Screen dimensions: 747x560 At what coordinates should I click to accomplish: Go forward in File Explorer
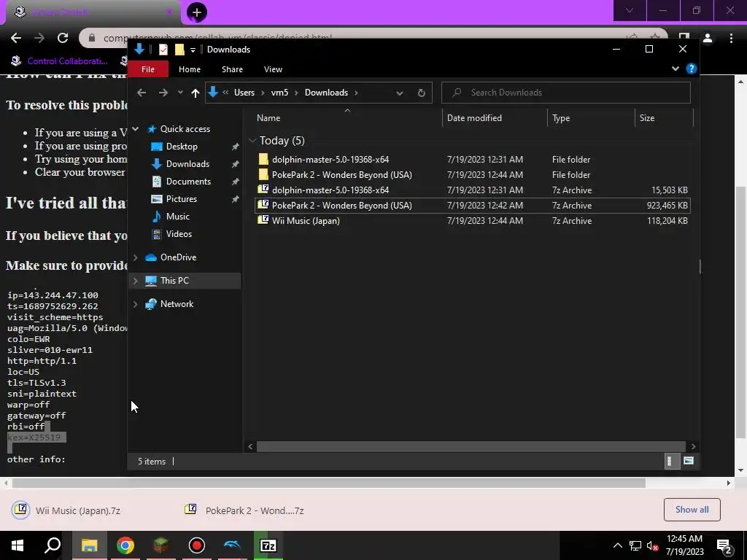[163, 93]
